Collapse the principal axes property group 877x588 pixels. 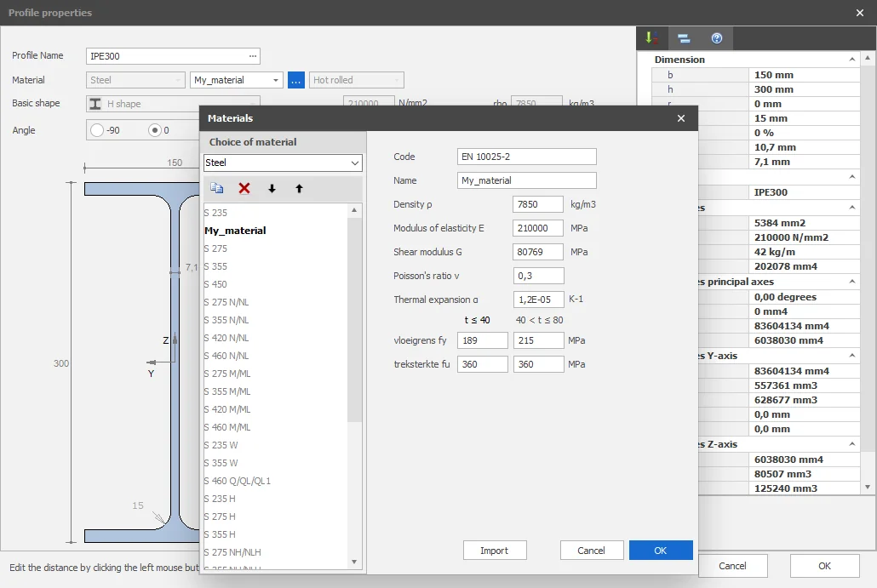pos(851,282)
